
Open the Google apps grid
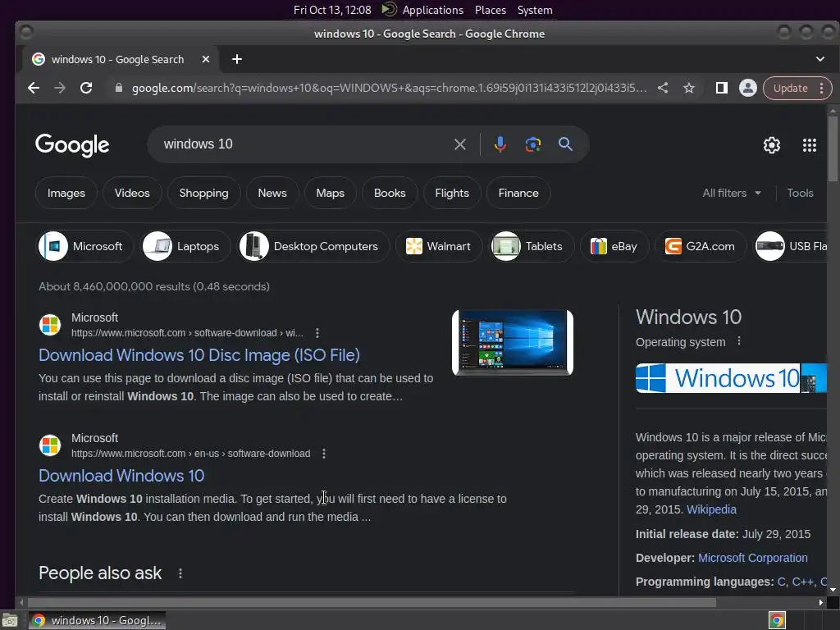(x=809, y=145)
